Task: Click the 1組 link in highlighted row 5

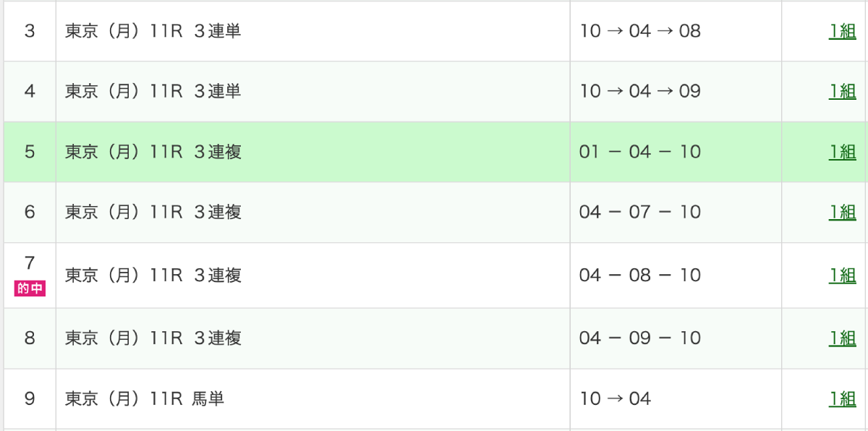Action: 842,152
